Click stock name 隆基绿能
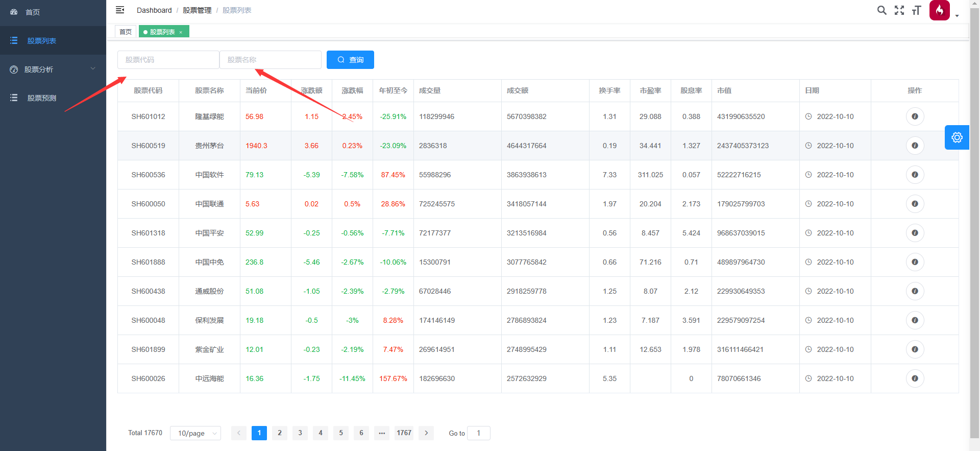The image size is (980, 451). tap(209, 116)
